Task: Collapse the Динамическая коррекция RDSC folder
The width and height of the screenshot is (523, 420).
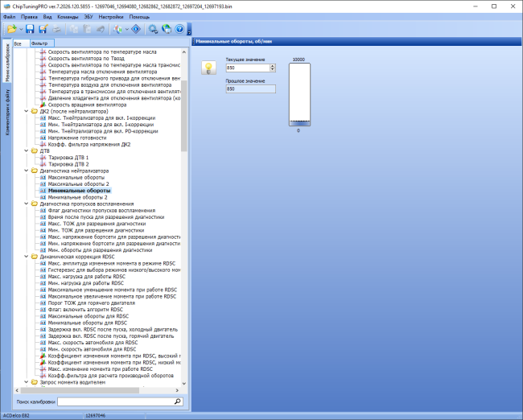Action: [x=27, y=257]
